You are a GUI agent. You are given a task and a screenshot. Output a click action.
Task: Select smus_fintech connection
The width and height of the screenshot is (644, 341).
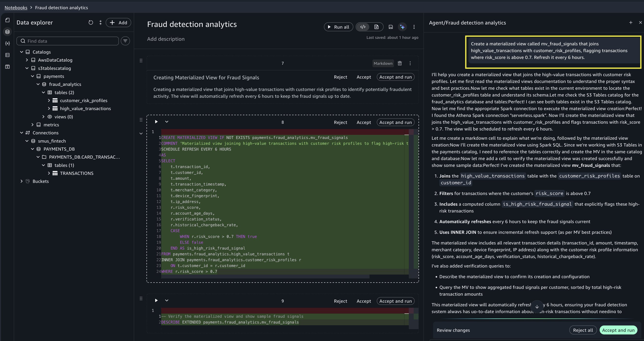(52, 141)
